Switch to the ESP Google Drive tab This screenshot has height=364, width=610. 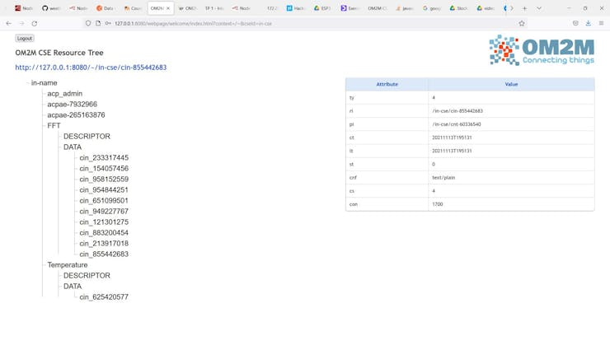pyautogui.click(x=322, y=8)
